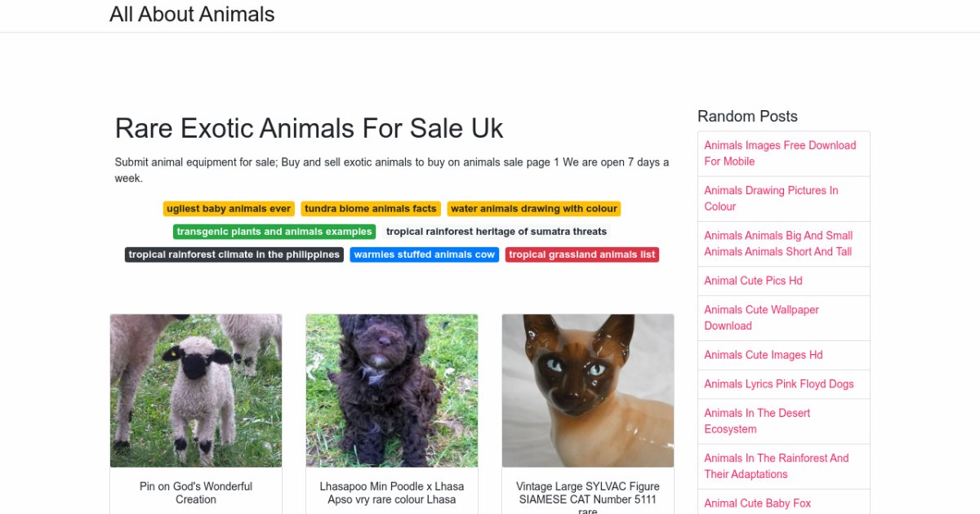
Task: Click the 'Animals Cute Images Hd' link
Action: pyautogui.click(x=763, y=355)
